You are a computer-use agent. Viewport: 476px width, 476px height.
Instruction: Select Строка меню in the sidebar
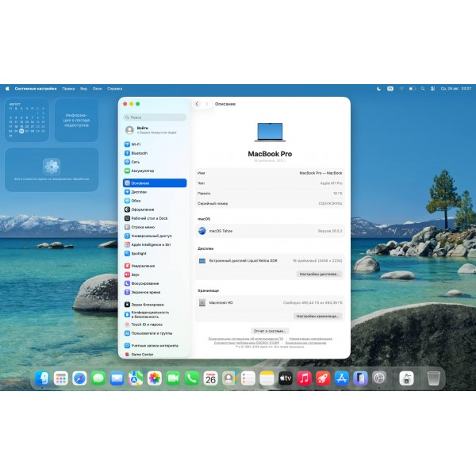click(155, 227)
